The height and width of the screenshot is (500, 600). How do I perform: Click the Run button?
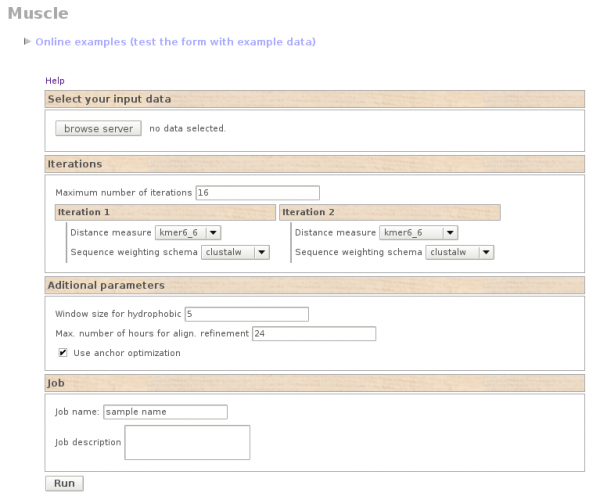point(64,484)
